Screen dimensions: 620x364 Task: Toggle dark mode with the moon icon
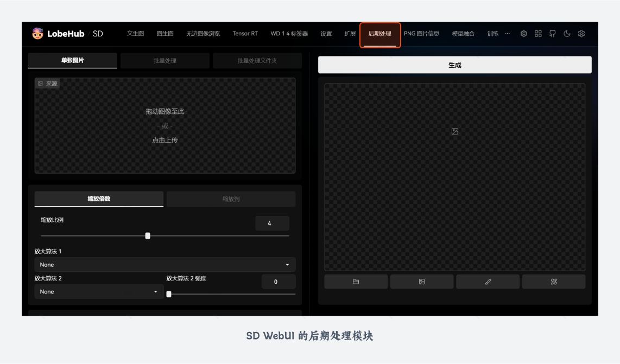567,34
